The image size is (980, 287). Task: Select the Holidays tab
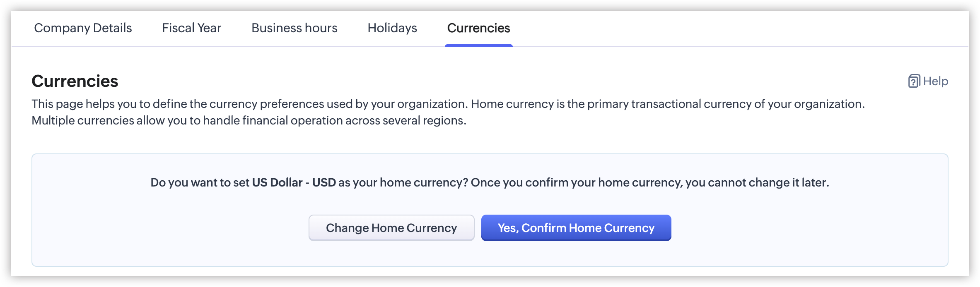click(392, 28)
